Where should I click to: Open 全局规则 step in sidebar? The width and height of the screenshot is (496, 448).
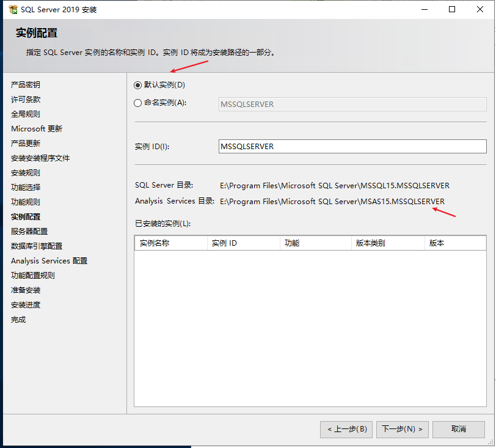tap(25, 114)
